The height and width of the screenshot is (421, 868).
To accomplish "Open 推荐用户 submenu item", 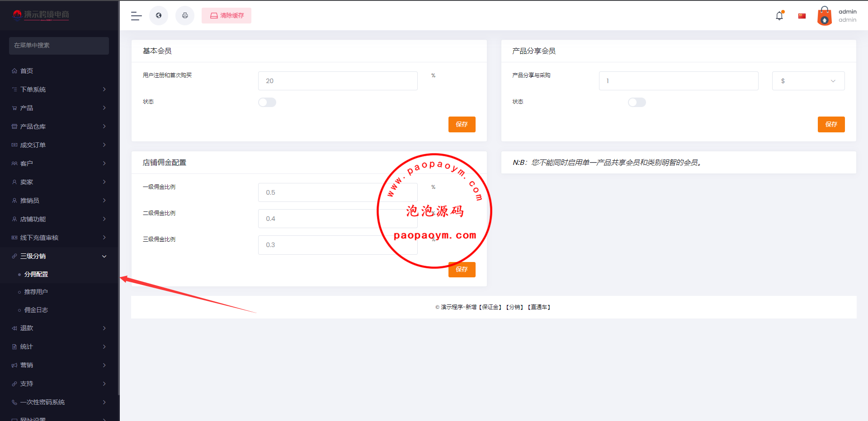I will coord(36,292).
